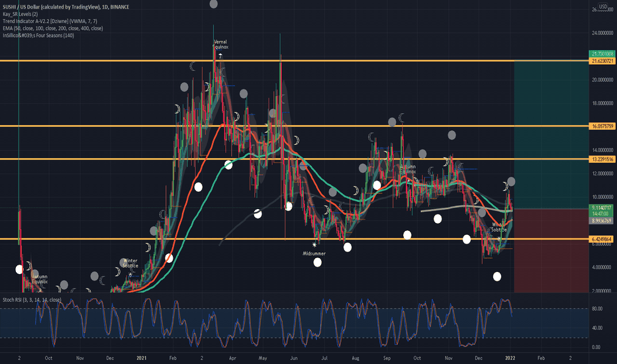Click the 14:47:00 countdown timer label
The image size is (617, 364).
[600, 214]
